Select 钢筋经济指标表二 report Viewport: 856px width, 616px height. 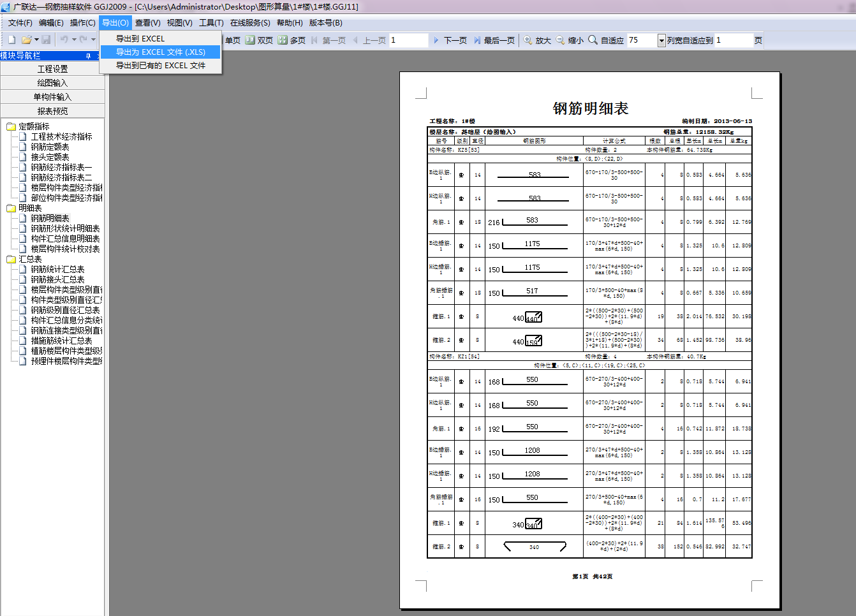tap(61, 178)
